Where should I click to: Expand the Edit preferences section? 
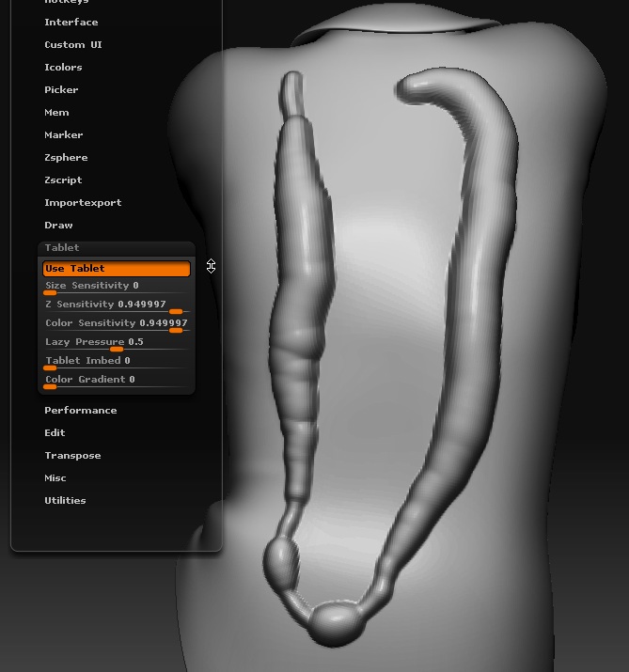(55, 433)
